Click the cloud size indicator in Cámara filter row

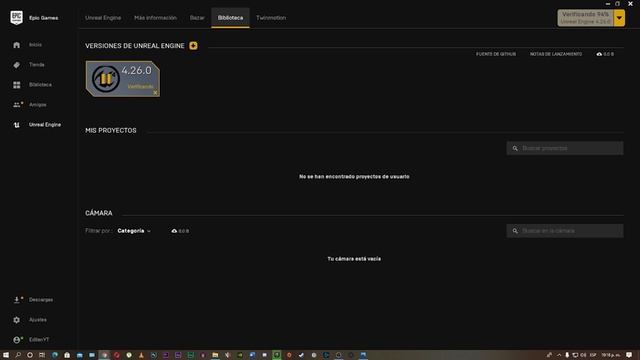[180, 231]
